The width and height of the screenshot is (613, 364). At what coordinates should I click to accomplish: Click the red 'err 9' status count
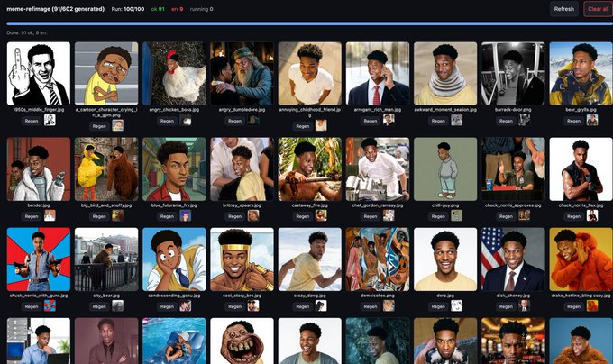[177, 9]
